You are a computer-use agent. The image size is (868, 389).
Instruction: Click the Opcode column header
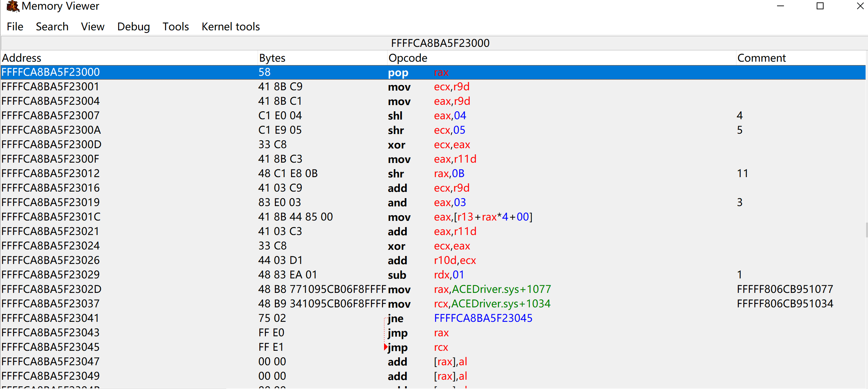(x=407, y=58)
